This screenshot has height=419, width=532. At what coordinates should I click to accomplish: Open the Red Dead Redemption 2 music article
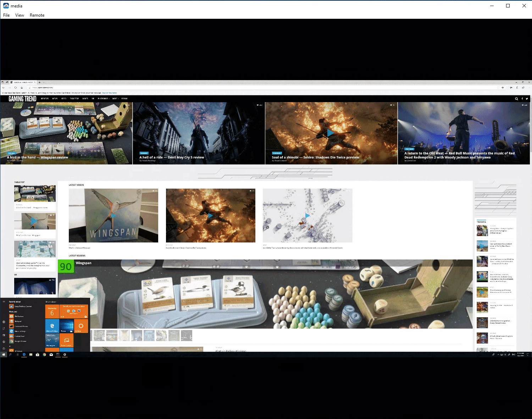(464, 133)
